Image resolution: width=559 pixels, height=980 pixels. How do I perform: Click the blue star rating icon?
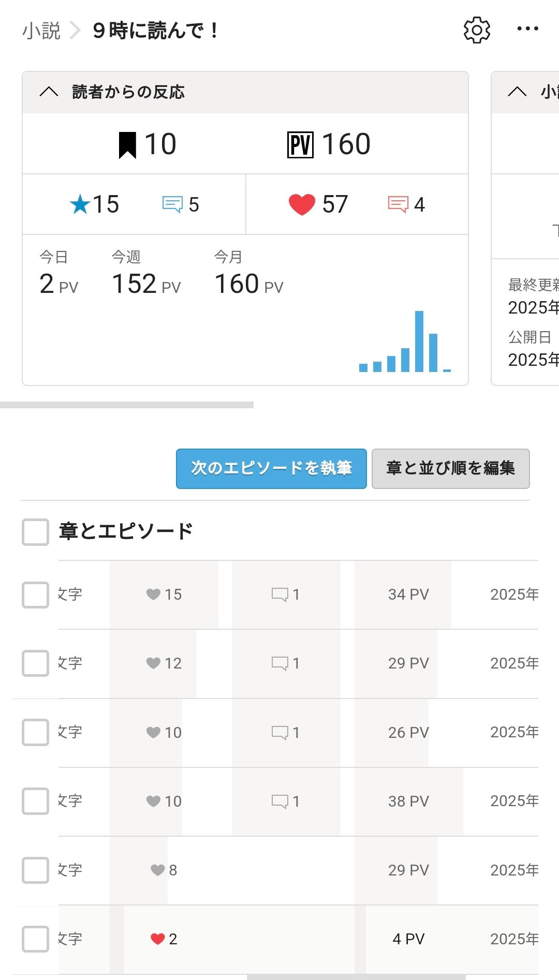pos(80,204)
